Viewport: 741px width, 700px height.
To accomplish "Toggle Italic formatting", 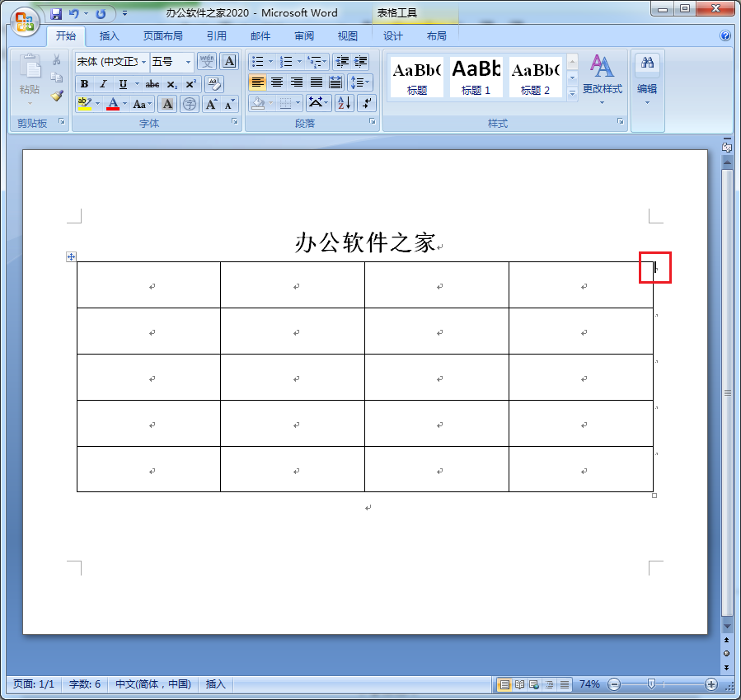I will point(103,84).
